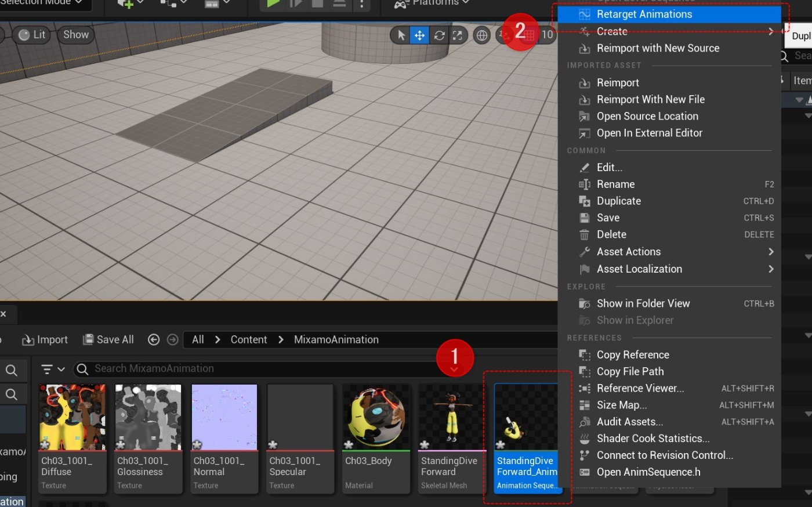Click the grid snap value 10

(x=547, y=35)
